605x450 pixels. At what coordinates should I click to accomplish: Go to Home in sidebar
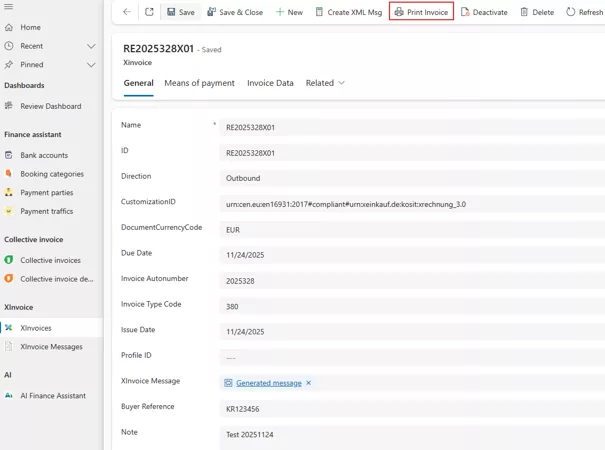[30, 27]
